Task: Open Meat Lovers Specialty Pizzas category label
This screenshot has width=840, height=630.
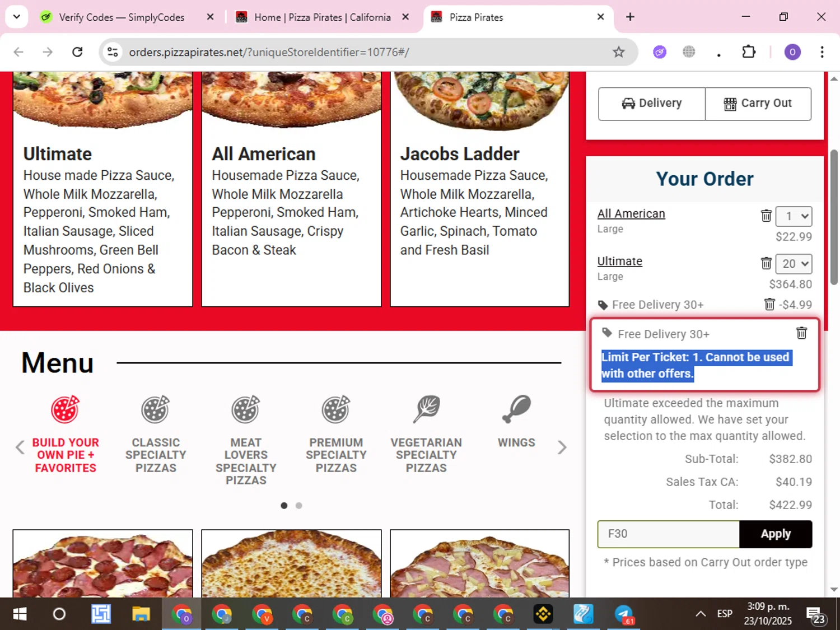Action: click(246, 461)
